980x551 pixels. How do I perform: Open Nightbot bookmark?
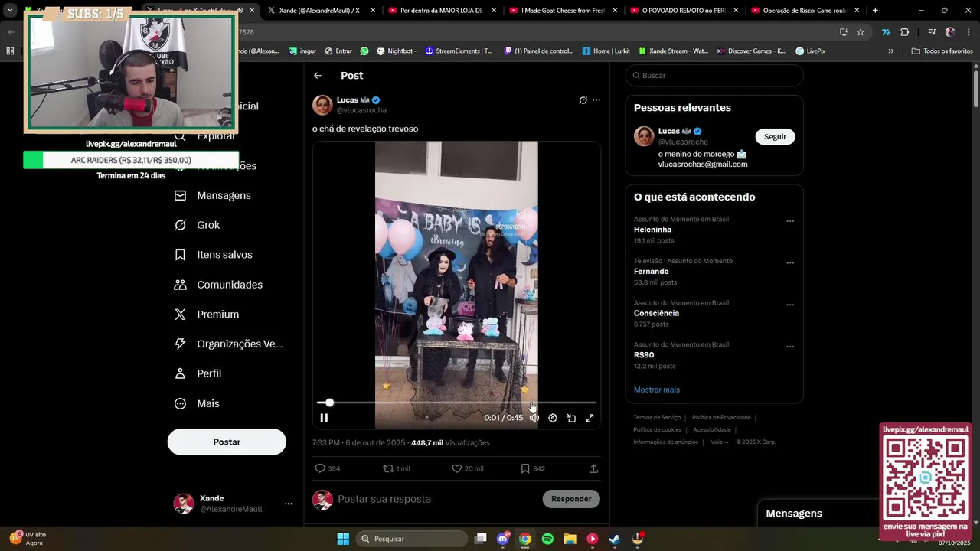pos(395,51)
